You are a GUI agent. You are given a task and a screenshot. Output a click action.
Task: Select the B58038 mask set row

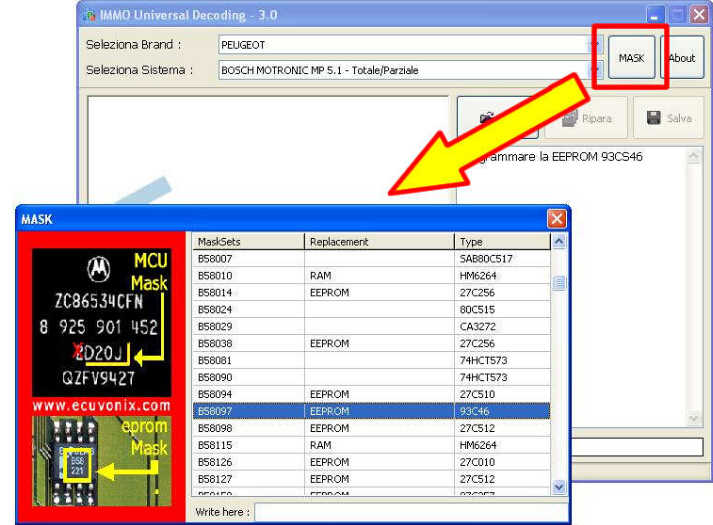coord(372,343)
